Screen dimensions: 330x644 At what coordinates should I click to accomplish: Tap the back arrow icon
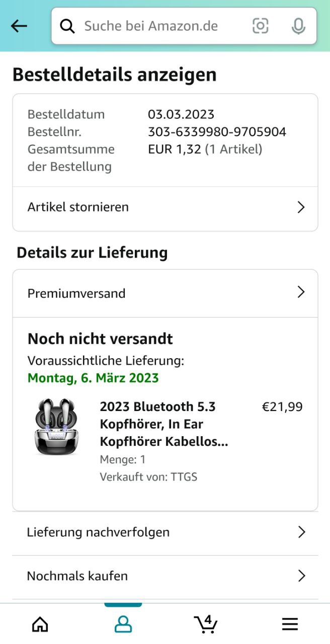coord(19,26)
